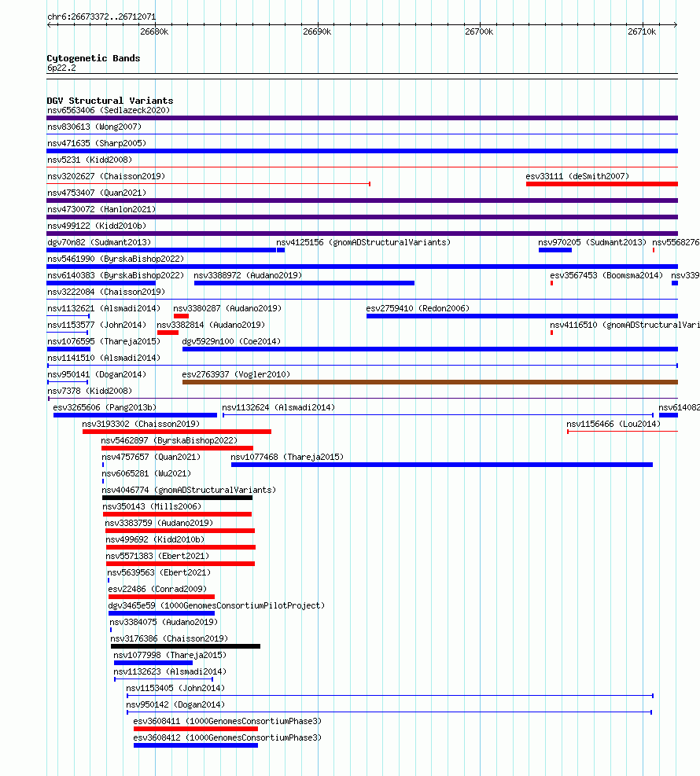Image resolution: width=700 pixels, height=776 pixels.
Task: Click nsv5462897 (ByrskaBishop2022) label
Action: coord(169,440)
